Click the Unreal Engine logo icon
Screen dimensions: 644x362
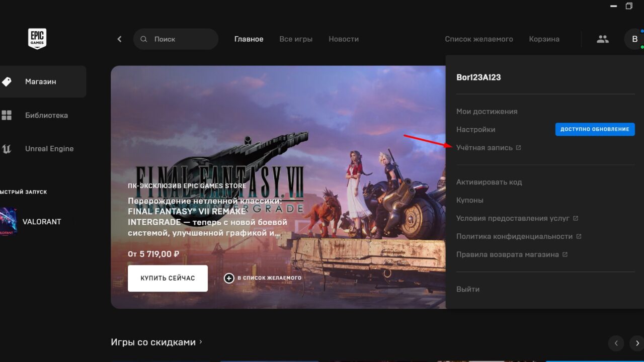(x=7, y=149)
